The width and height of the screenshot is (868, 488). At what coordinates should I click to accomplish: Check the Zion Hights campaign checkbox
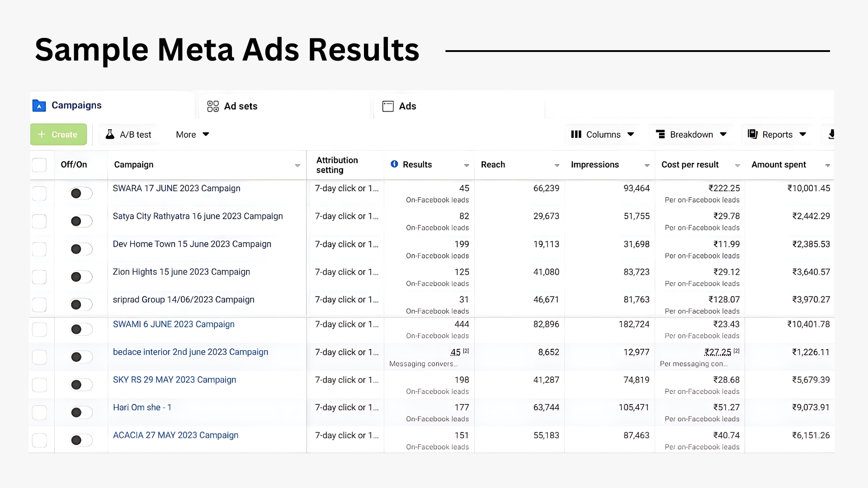click(39, 277)
